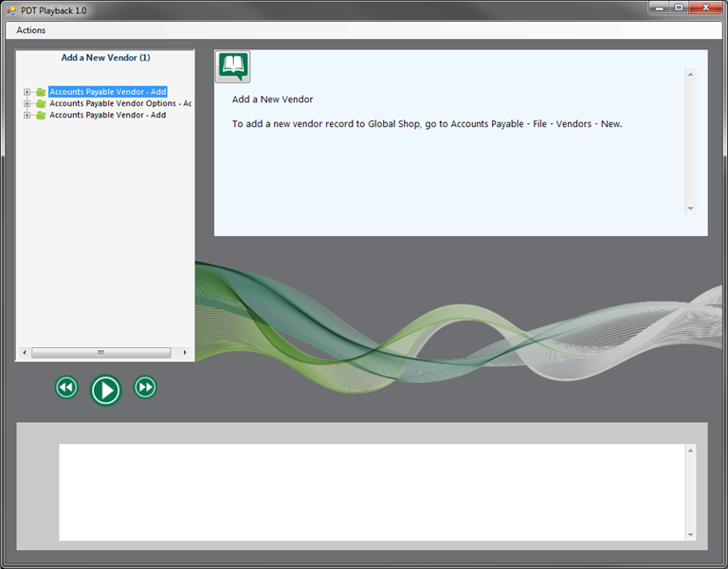The width and height of the screenshot is (728, 569).
Task: Close the PDT Playback window
Action: [705, 8]
